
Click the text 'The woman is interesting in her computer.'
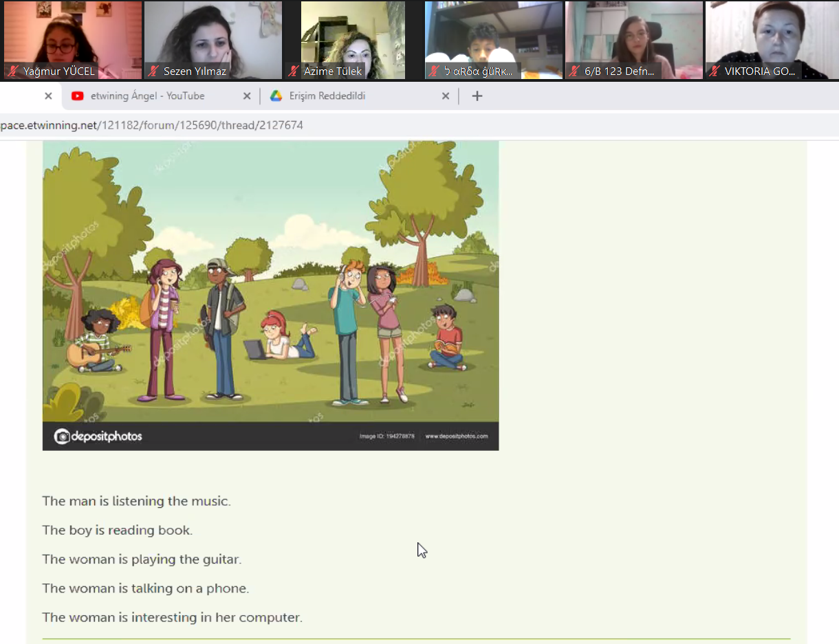pos(172,617)
